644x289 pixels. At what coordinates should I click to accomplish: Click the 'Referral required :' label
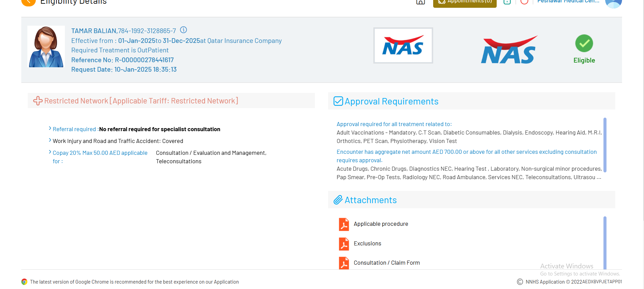coord(76,129)
